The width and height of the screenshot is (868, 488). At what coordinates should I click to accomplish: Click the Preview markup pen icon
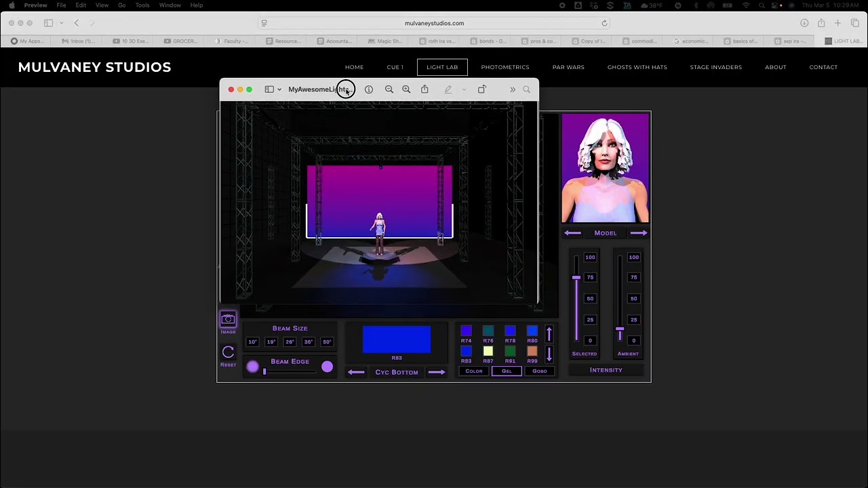tap(448, 89)
